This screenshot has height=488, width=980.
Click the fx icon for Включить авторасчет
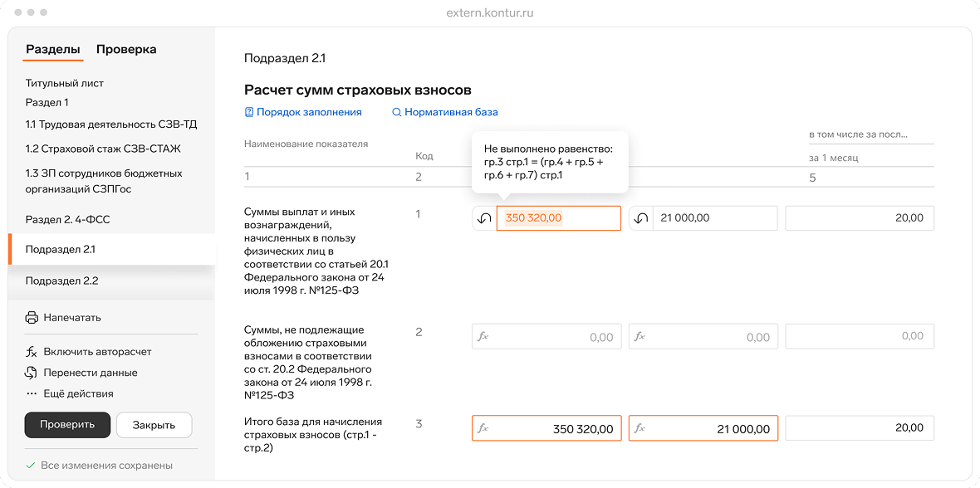coord(31,351)
